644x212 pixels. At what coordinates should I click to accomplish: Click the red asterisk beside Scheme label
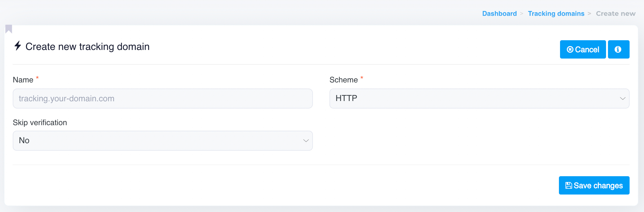362,78
